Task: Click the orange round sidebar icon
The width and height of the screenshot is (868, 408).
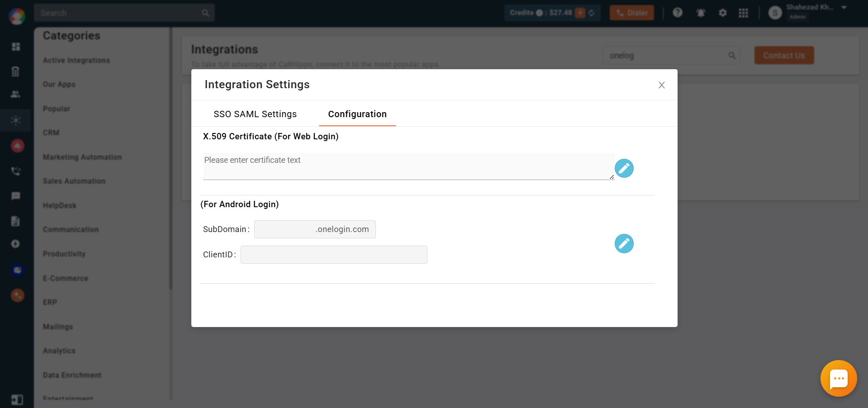Action: pos(17,295)
